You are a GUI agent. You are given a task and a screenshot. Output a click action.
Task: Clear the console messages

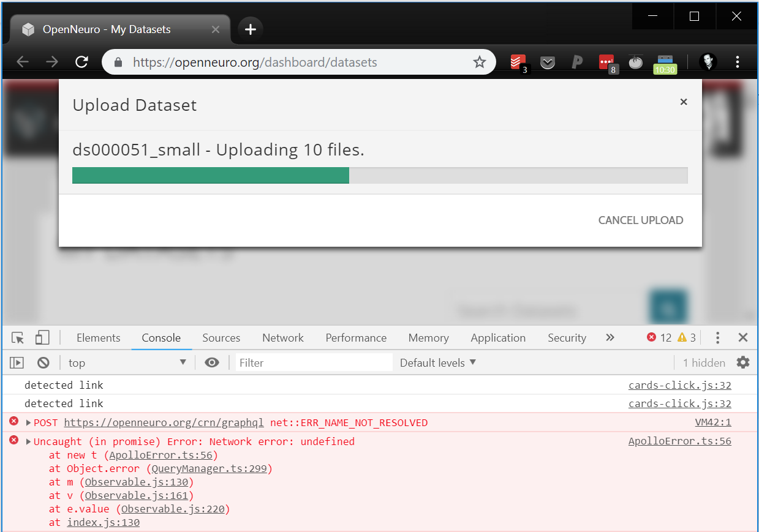[x=42, y=362]
